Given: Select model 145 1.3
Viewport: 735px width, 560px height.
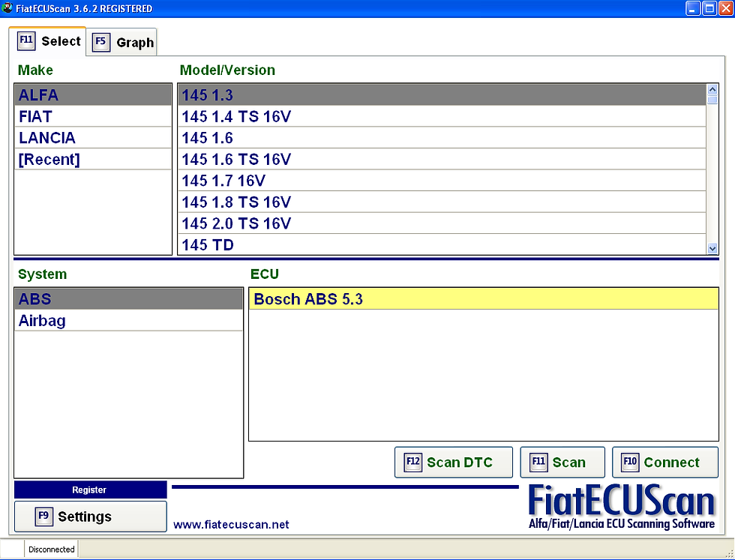Looking at the screenshot, I should [442, 95].
